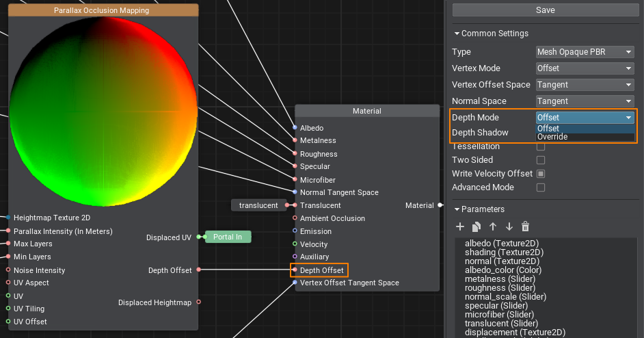Select Override in Depth Mode list

[x=552, y=137]
